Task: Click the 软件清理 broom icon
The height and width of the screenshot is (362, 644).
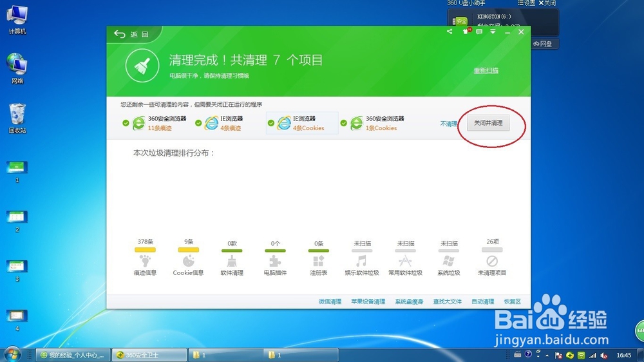Action: (232, 261)
